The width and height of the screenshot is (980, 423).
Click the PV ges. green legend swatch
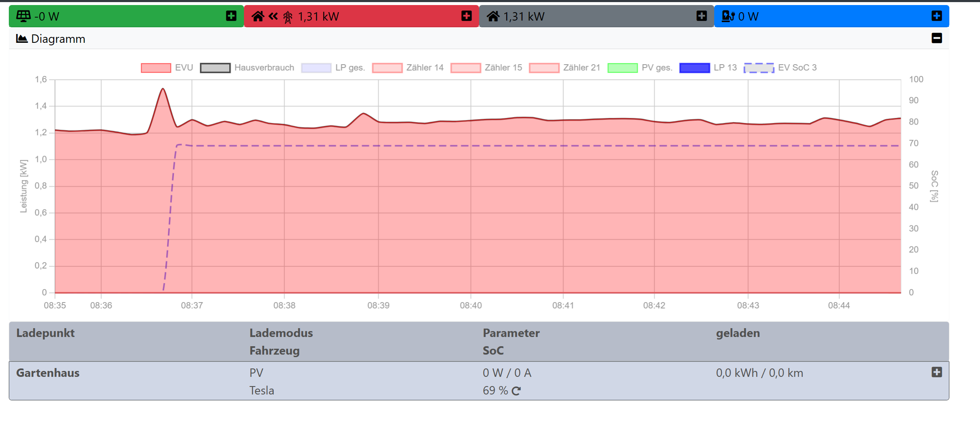(x=622, y=68)
